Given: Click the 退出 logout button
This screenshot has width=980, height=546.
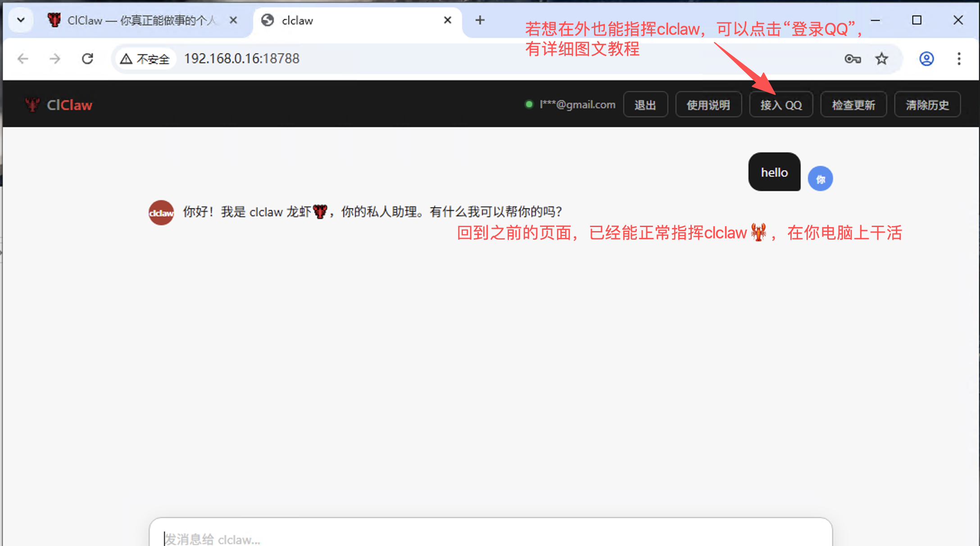Looking at the screenshot, I should coord(645,105).
